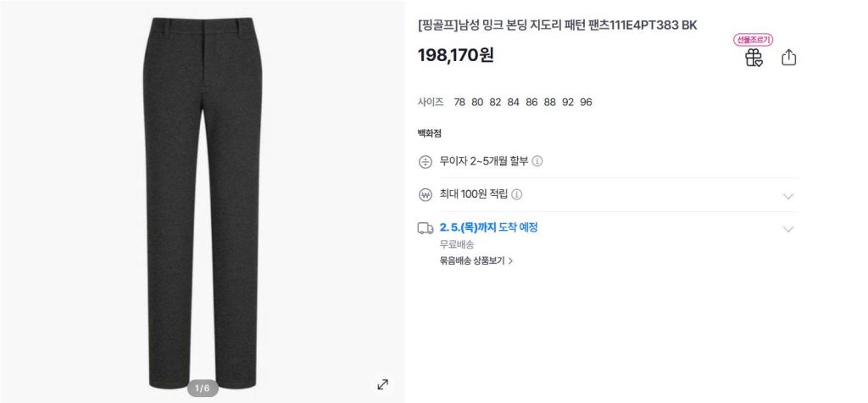Click the 2.5.(목)까지 도착 예정 text
The width and height of the screenshot is (868, 403).
coord(489,227)
